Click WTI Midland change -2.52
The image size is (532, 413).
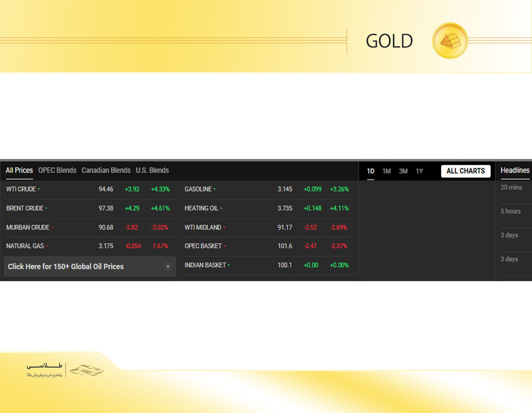click(310, 228)
